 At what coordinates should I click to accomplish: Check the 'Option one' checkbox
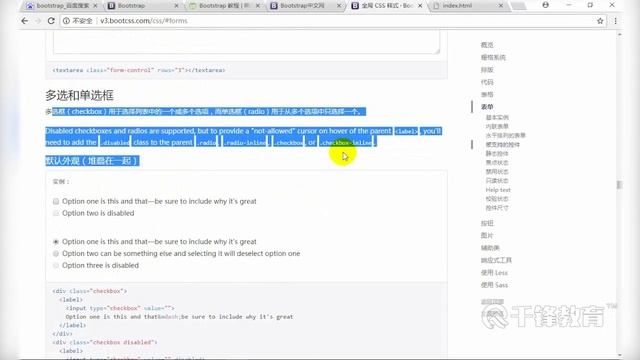[56, 201]
